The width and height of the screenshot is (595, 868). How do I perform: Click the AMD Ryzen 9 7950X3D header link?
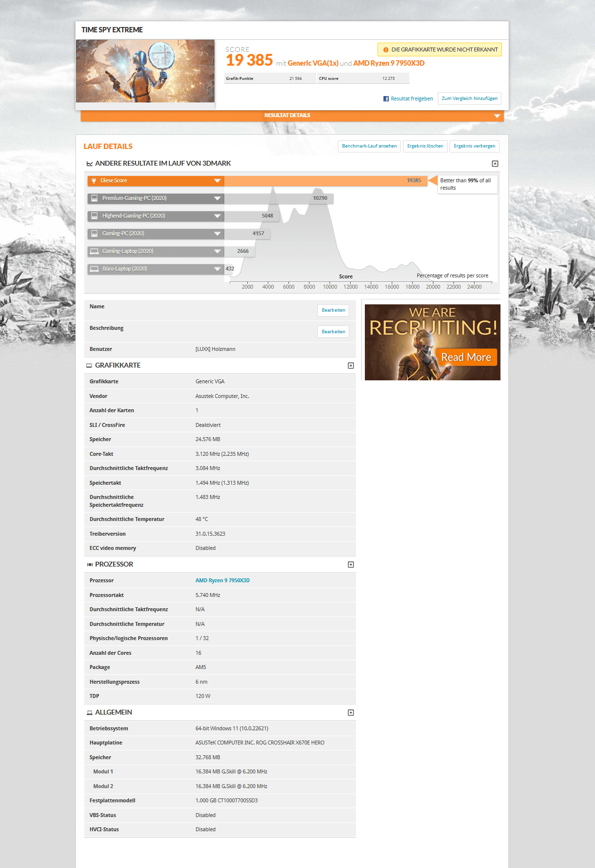coord(389,63)
